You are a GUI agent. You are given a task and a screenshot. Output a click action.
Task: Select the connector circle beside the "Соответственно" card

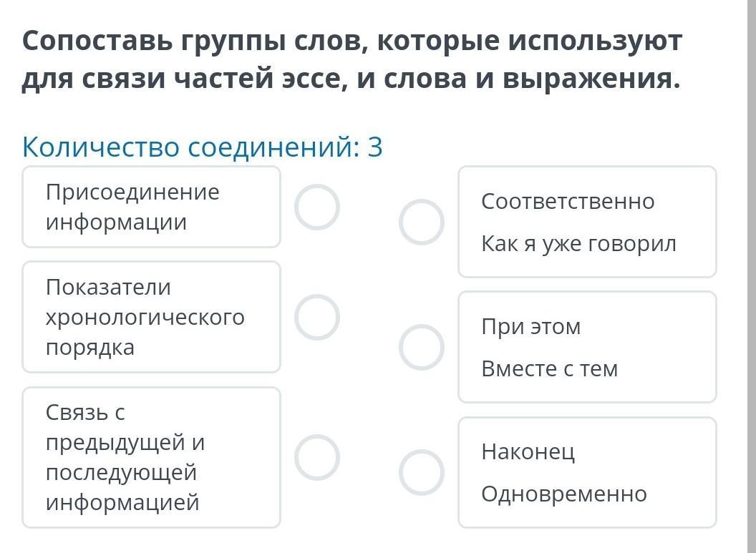[x=422, y=222]
